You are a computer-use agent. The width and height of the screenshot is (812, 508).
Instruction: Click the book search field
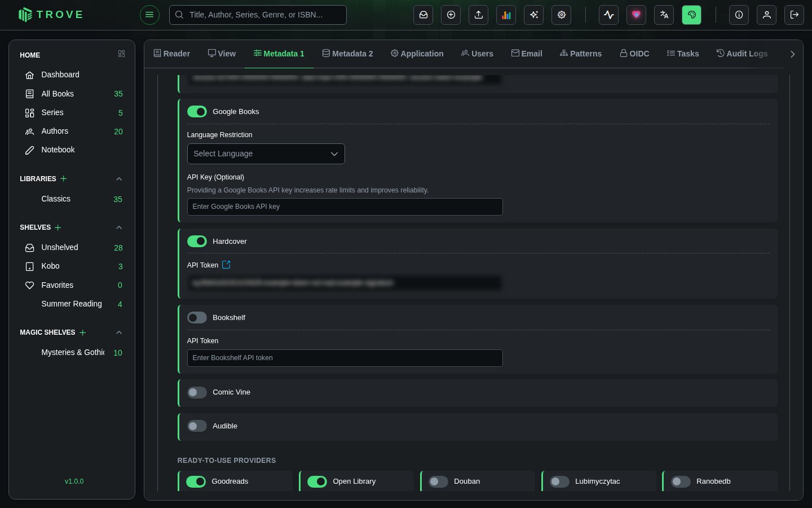258,15
